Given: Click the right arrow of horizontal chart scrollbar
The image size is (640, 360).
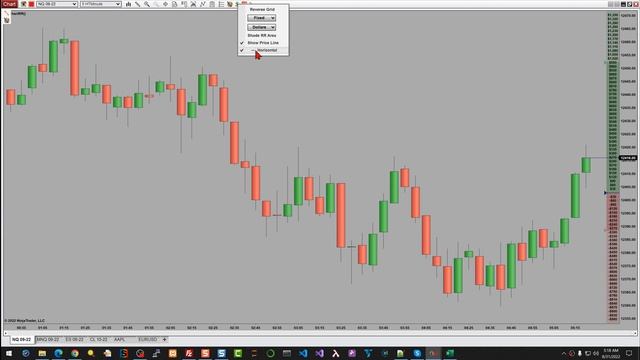Looking at the screenshot, I should (635, 333).
